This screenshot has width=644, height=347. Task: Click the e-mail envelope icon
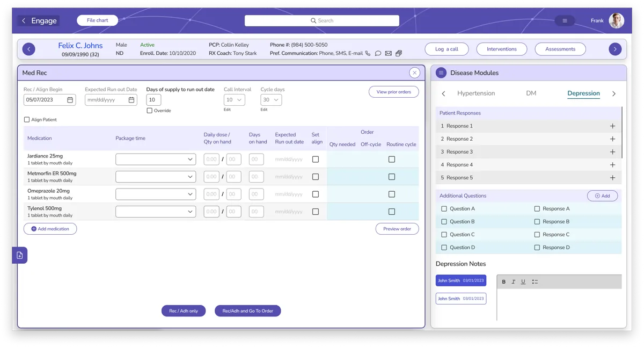388,53
